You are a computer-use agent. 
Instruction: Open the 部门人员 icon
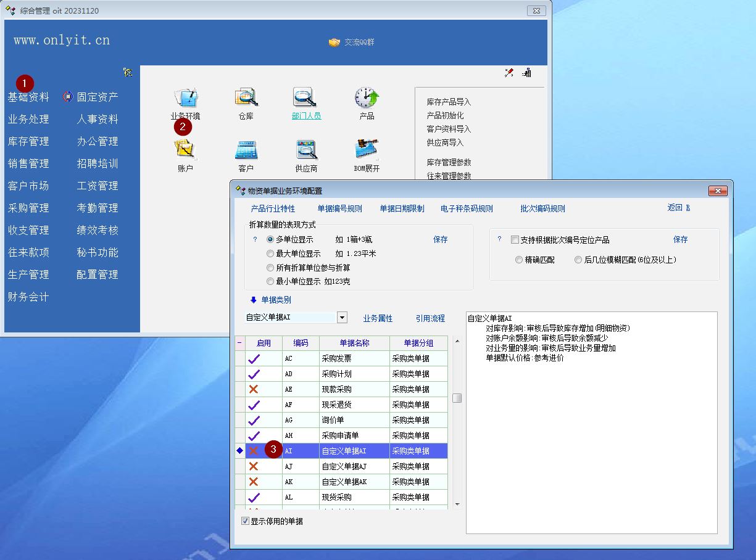tap(306, 99)
